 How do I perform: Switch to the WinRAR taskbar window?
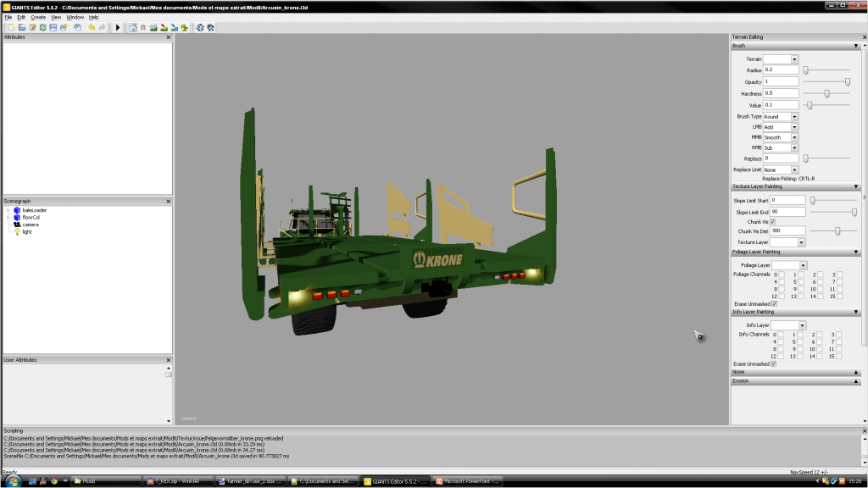[x=178, y=481]
